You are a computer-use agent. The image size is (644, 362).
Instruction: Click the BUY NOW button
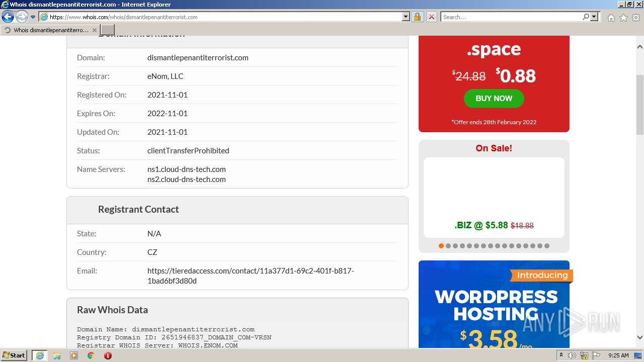494,99
